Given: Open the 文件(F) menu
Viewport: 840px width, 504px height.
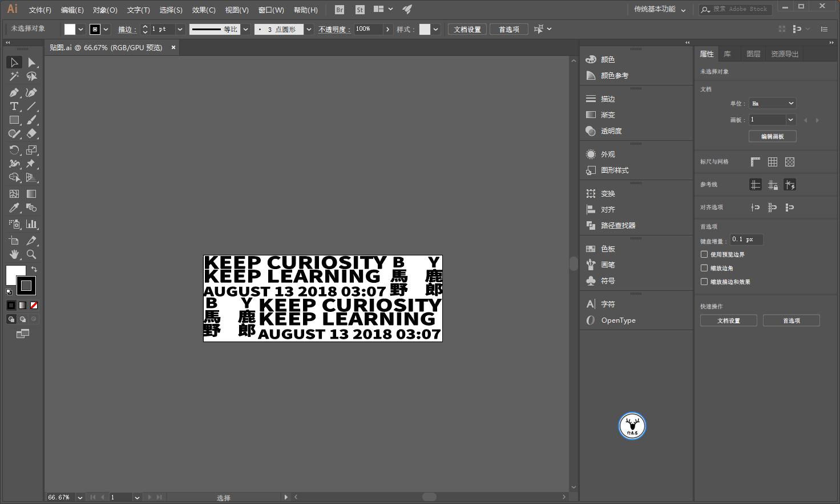Looking at the screenshot, I should [x=40, y=10].
